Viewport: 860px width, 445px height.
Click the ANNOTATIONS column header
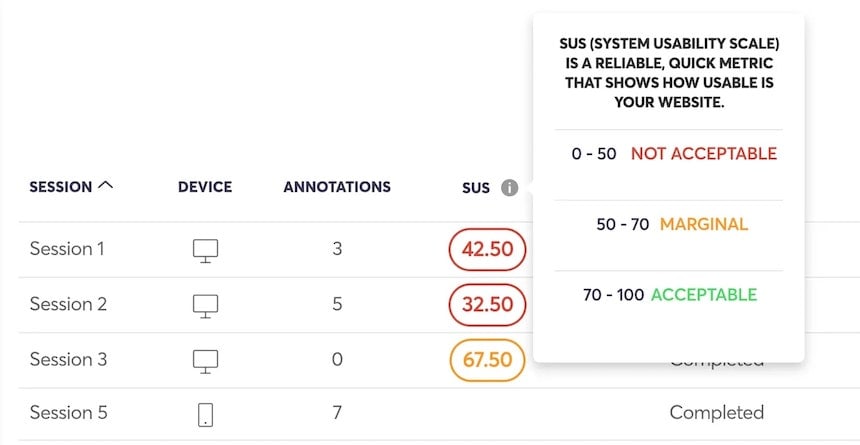[337, 187]
